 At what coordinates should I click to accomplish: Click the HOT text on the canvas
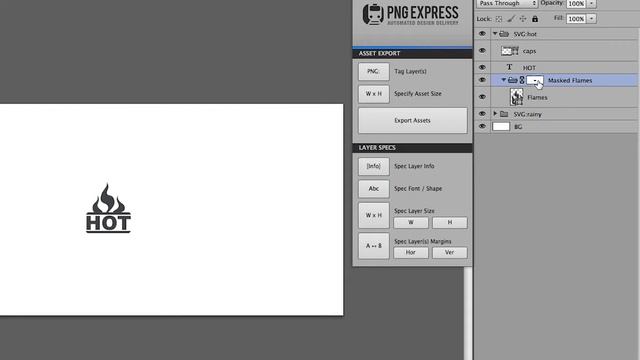(x=108, y=223)
